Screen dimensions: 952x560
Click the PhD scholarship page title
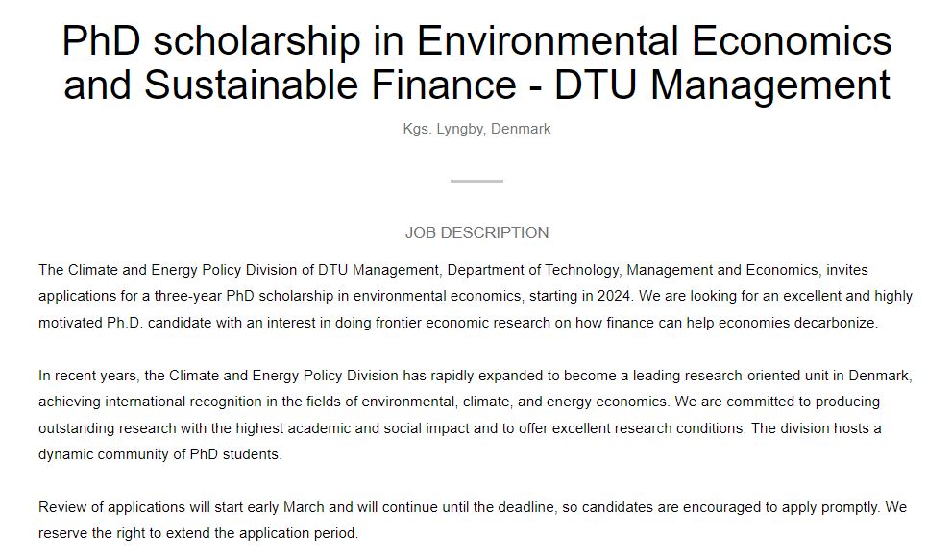[476, 61]
